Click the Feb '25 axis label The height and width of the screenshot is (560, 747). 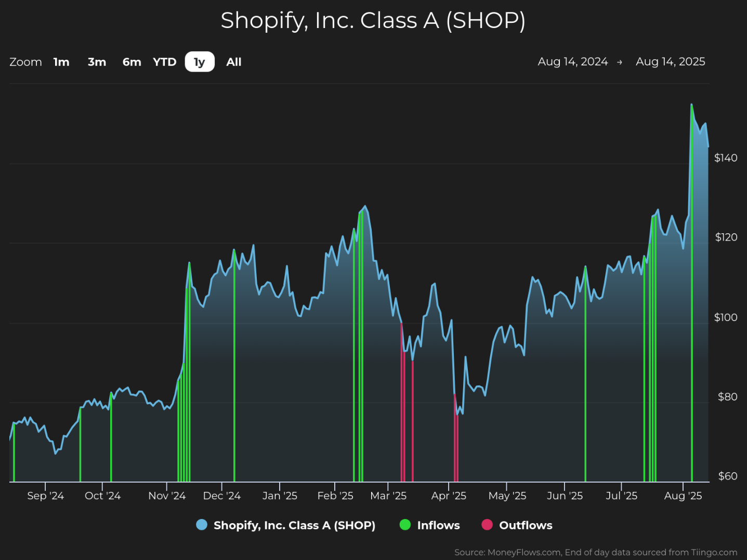tap(335, 496)
